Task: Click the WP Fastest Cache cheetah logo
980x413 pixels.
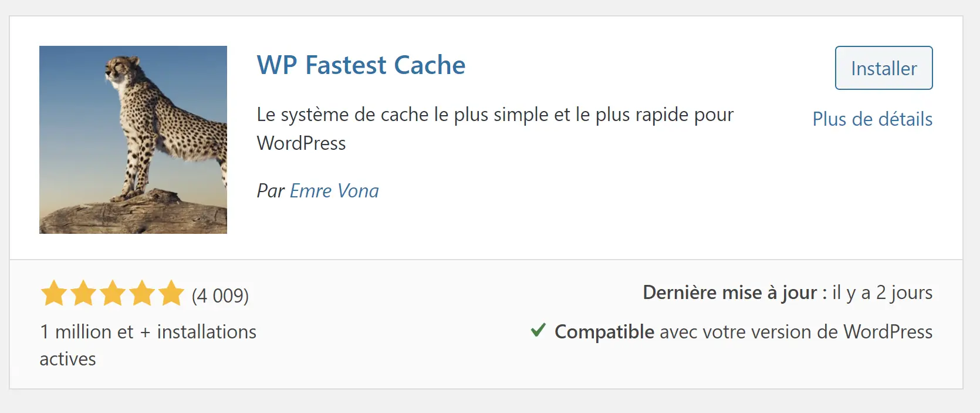Action: pyautogui.click(x=133, y=140)
